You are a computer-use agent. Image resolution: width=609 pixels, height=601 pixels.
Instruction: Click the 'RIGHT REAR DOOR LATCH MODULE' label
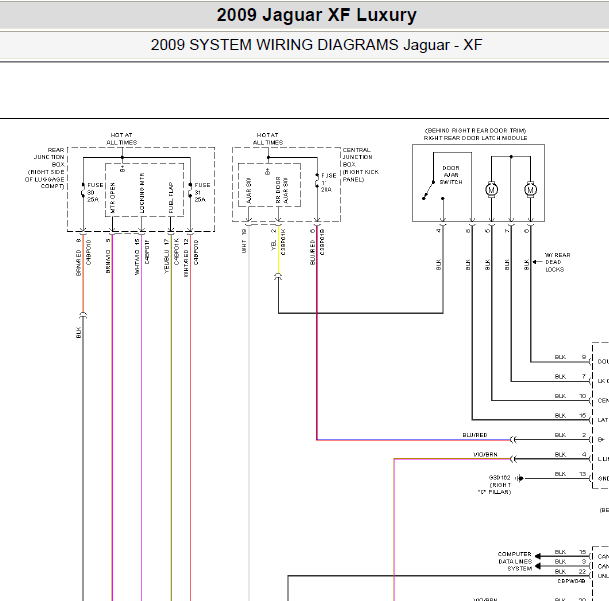pyautogui.click(x=475, y=138)
